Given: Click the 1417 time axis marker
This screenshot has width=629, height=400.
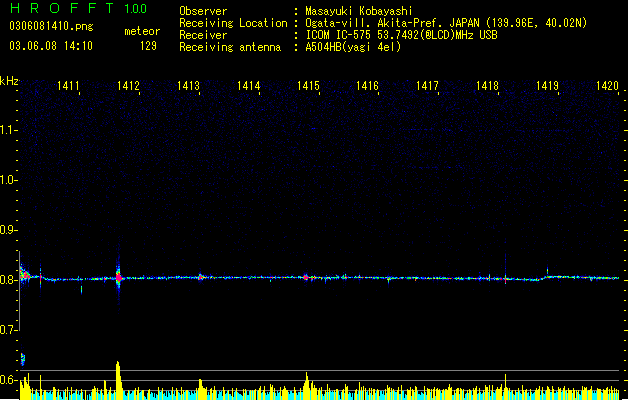Looking at the screenshot, I should 427,85.
